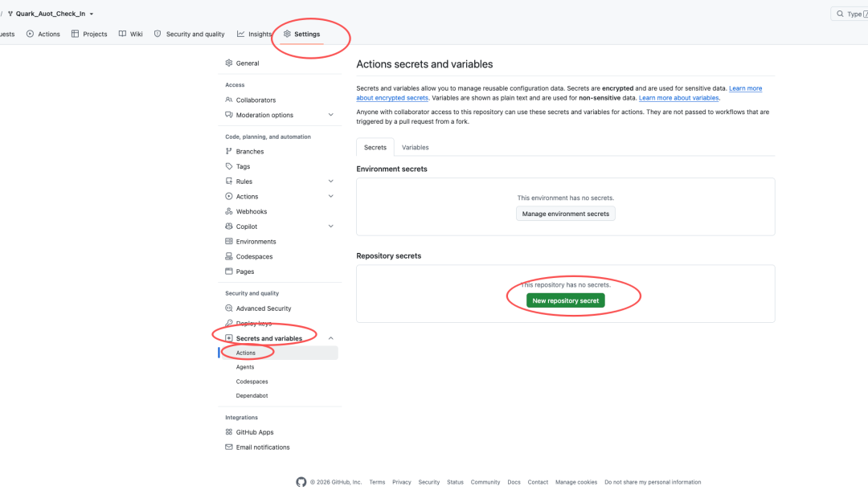
Task: Click the search magnifier icon at top right
Action: click(840, 14)
